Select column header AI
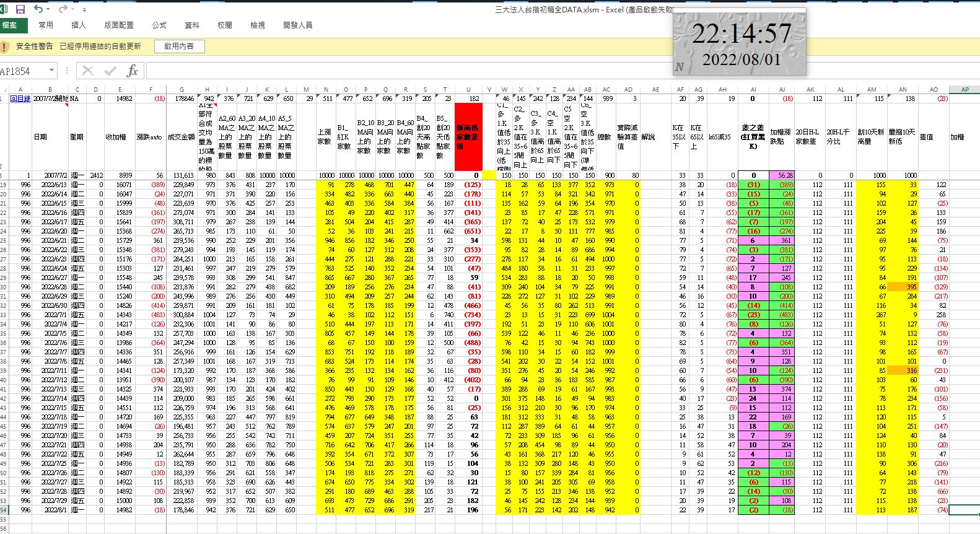This screenshot has height=534, width=980. [x=753, y=90]
